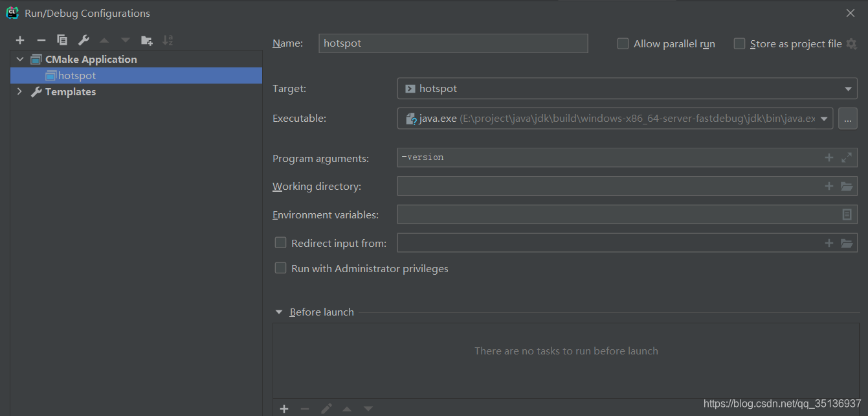Viewport: 868px width, 416px height.
Task: Open the edit templates wrench icon
Action: (83, 40)
